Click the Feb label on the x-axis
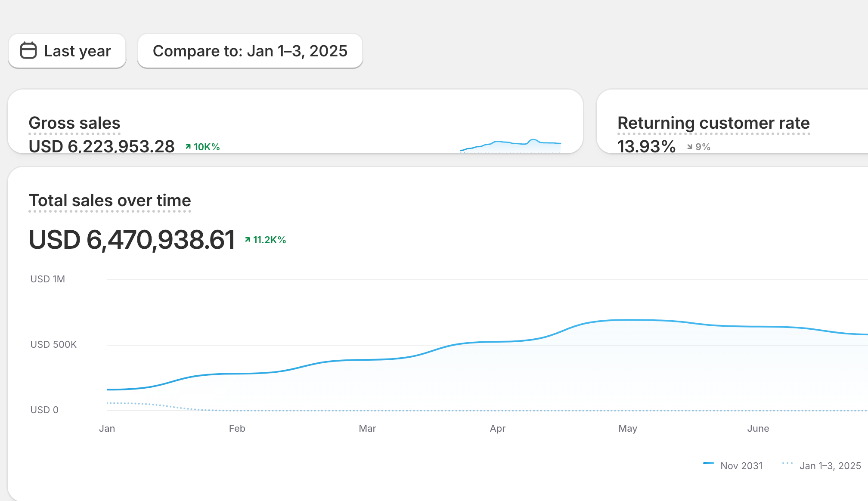The height and width of the screenshot is (501, 868). [237, 428]
